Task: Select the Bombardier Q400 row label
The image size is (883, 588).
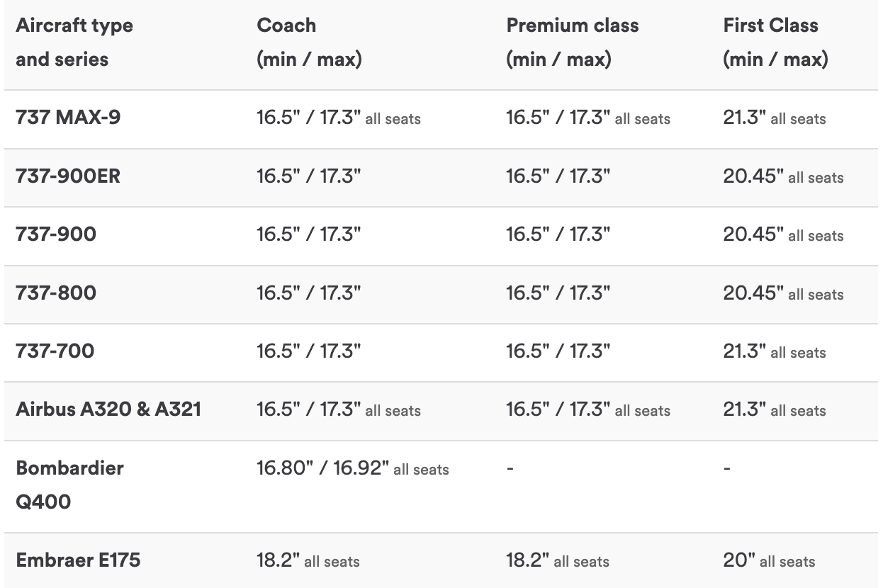Action: [69, 485]
